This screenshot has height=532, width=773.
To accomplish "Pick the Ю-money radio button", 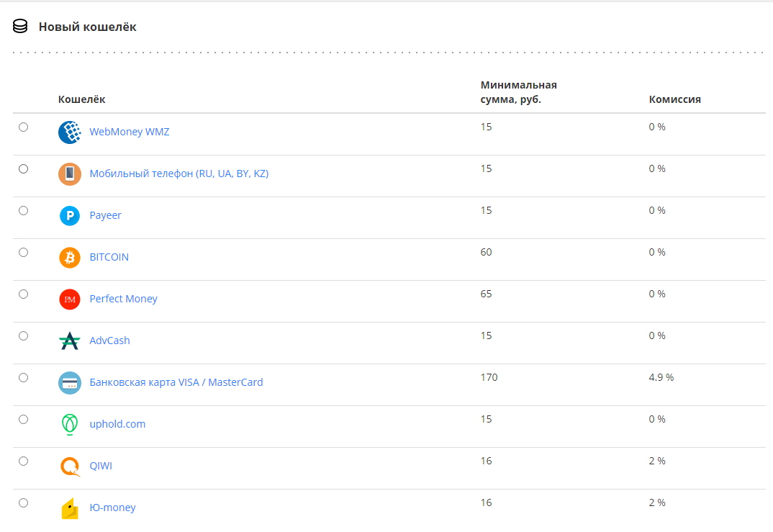I will tap(24, 503).
